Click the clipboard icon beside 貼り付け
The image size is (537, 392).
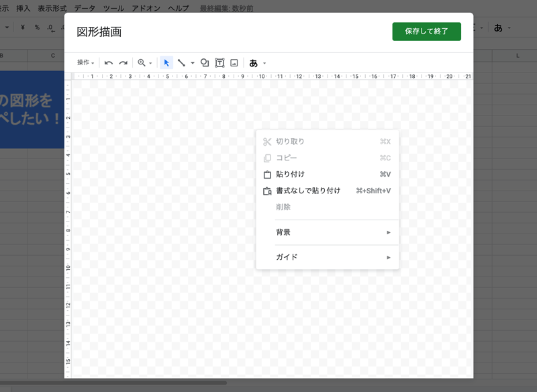(267, 175)
